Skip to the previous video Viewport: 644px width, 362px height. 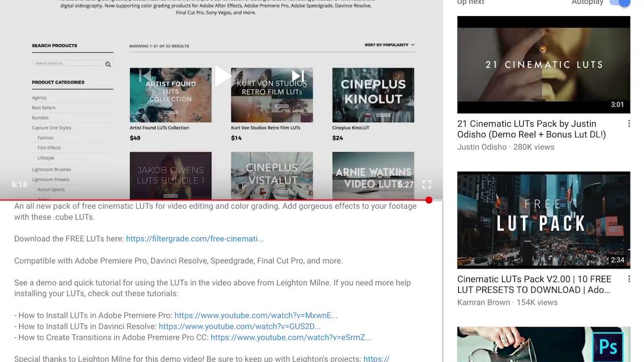145,76
